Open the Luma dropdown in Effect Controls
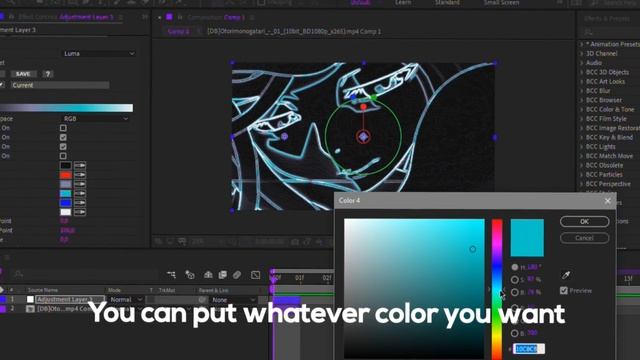Screen dimensions: 640x360 pos(99,53)
